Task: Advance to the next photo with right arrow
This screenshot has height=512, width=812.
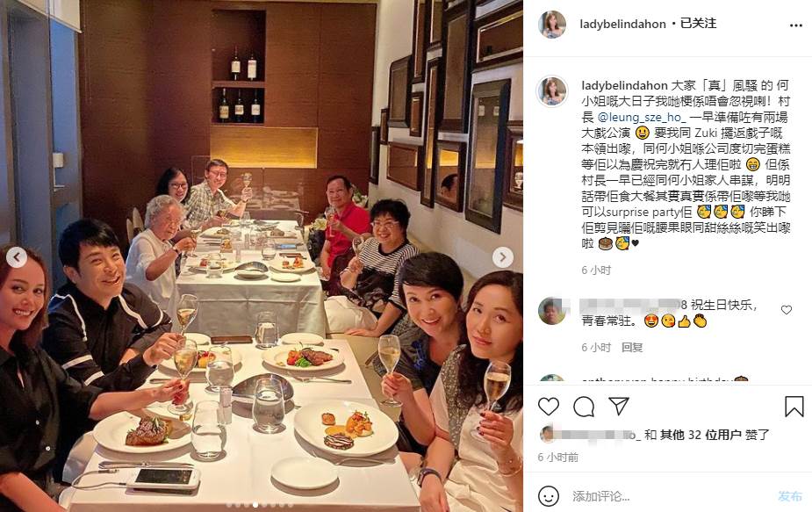Action: [502, 257]
